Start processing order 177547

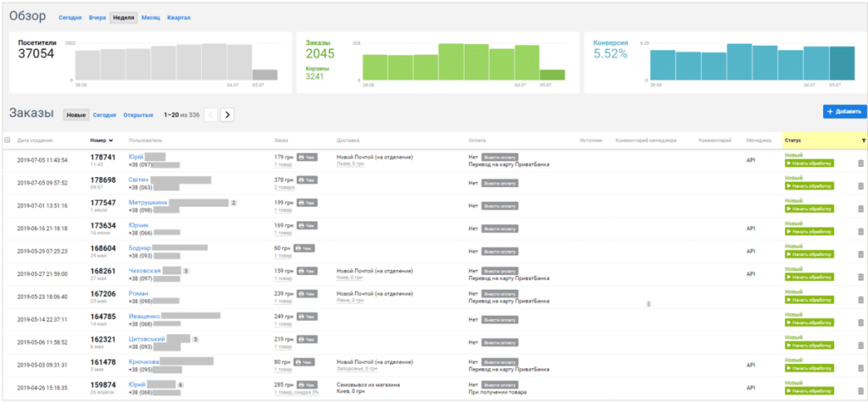coord(809,209)
